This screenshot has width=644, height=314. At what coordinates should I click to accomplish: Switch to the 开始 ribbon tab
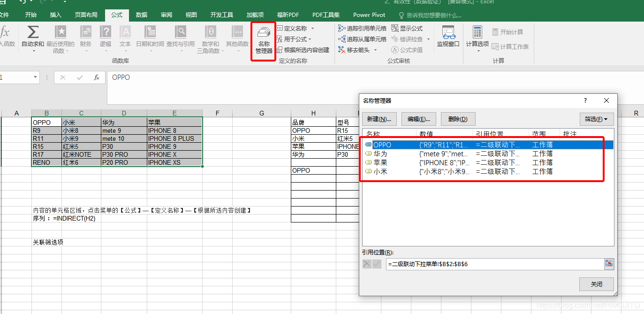pyautogui.click(x=31, y=15)
